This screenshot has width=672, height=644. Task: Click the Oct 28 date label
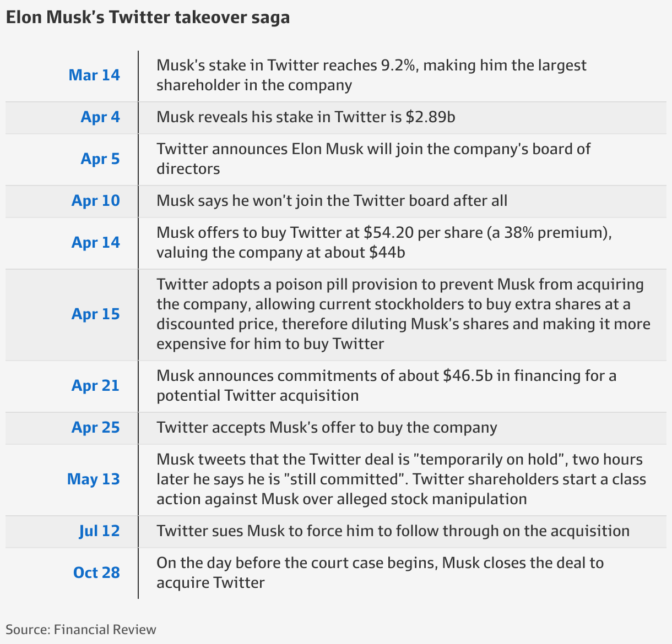point(96,572)
